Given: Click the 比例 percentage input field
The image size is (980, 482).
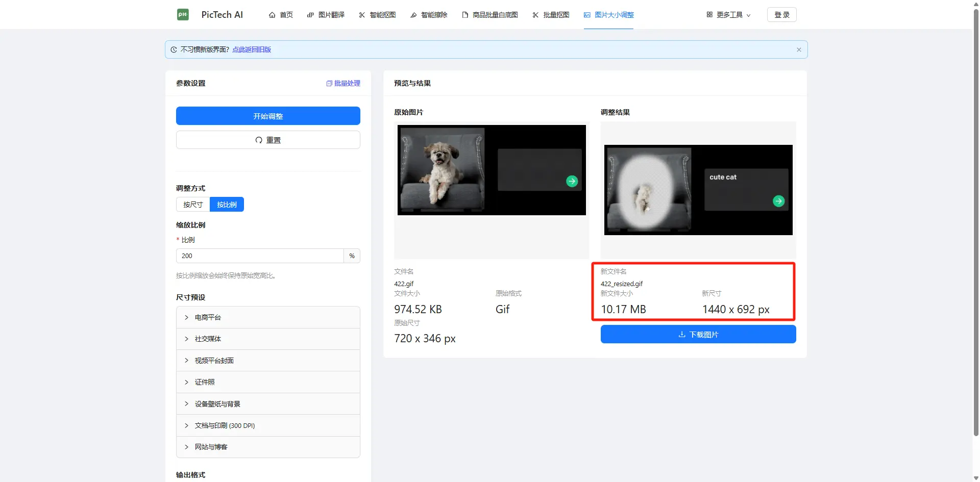Looking at the screenshot, I should tap(259, 256).
